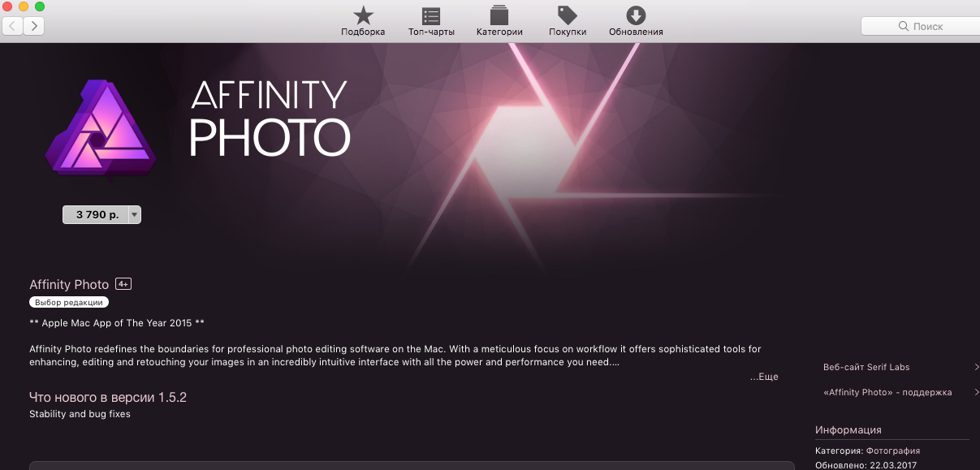
Task: Click '** Apple Mac App of The Year 2015 **'
Action: (x=117, y=323)
